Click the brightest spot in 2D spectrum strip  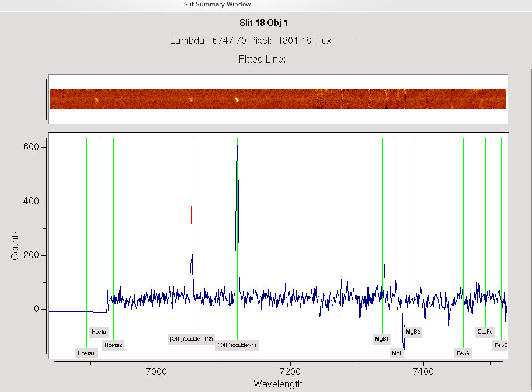[x=237, y=99]
